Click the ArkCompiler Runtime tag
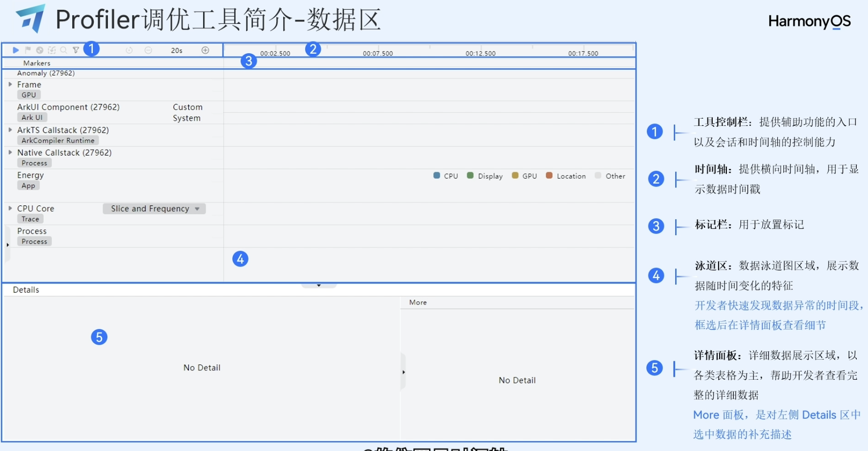The height and width of the screenshot is (451, 868). [58, 140]
